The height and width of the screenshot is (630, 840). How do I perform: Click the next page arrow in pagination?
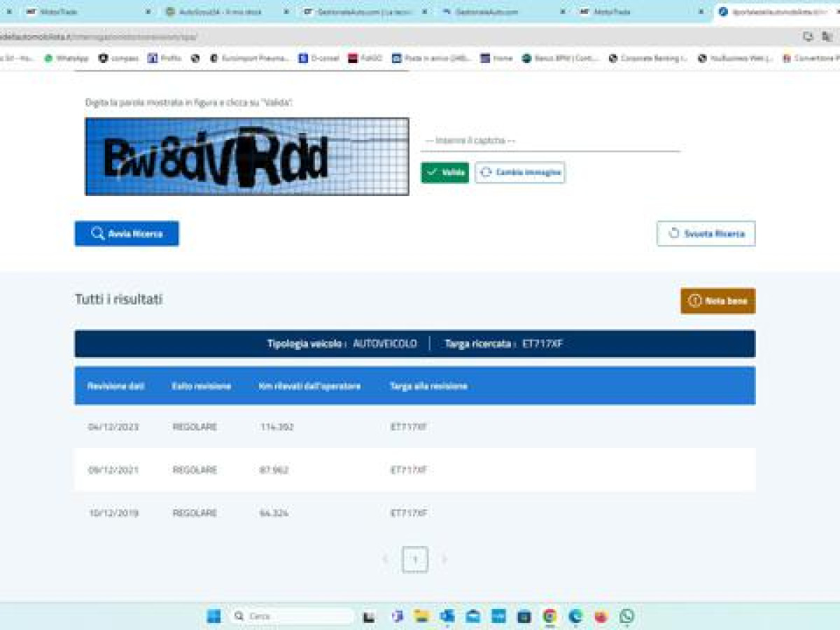(x=444, y=559)
